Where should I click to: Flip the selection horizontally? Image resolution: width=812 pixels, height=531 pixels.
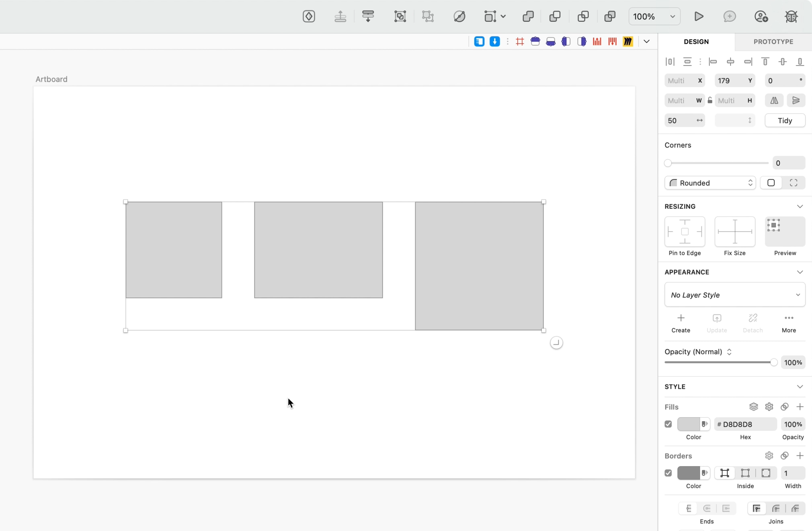[773, 100]
